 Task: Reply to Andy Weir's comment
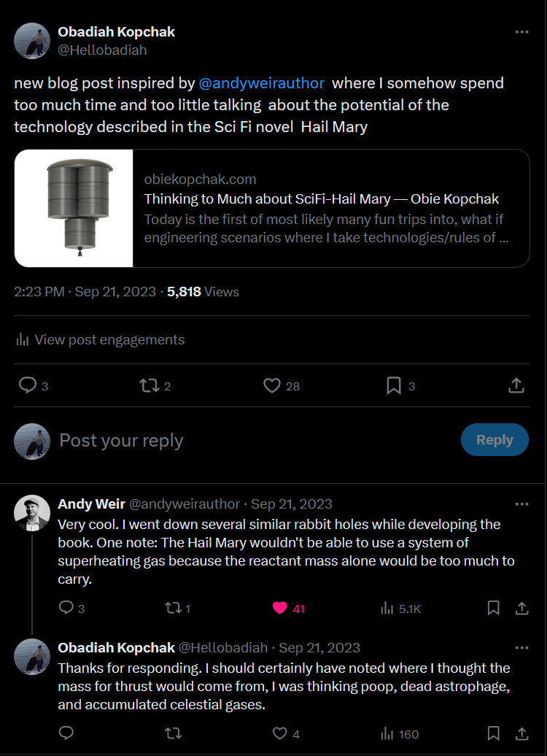pyautogui.click(x=66, y=607)
